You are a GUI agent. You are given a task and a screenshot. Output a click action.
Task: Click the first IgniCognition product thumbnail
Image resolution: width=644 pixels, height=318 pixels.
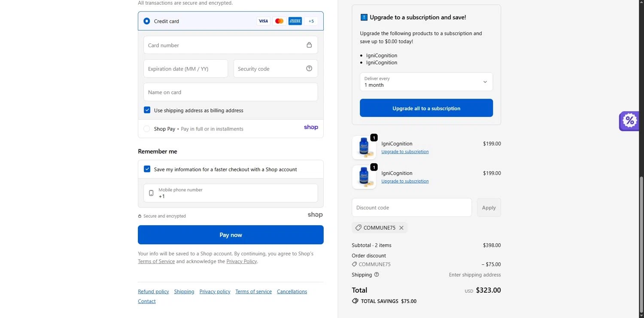(x=364, y=148)
